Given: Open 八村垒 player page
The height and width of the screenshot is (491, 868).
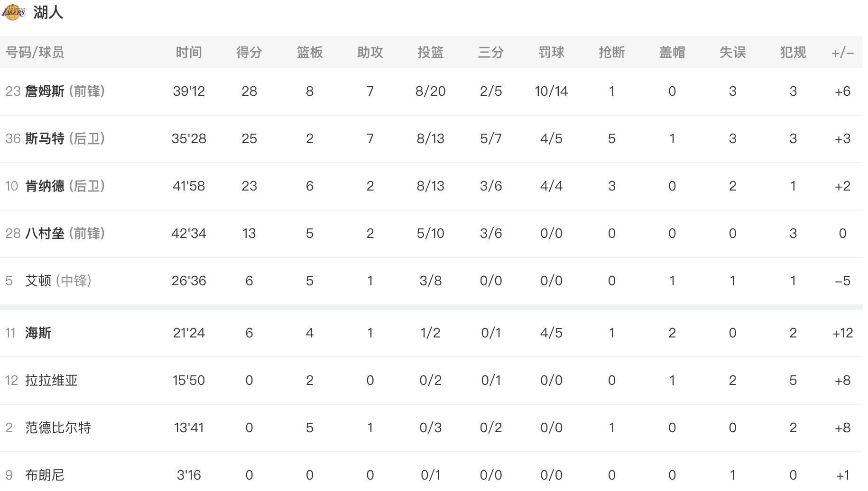Looking at the screenshot, I should (x=45, y=233).
